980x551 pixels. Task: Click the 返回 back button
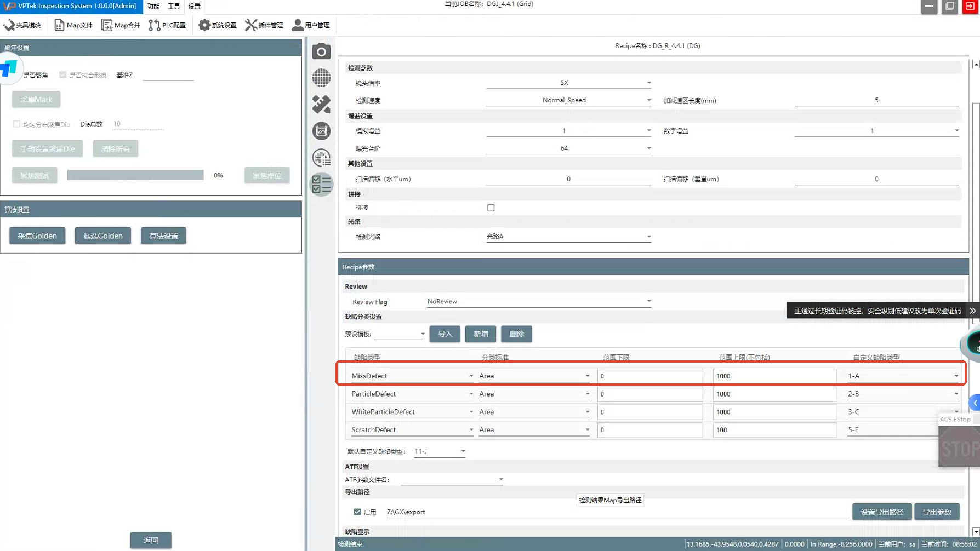coord(151,540)
